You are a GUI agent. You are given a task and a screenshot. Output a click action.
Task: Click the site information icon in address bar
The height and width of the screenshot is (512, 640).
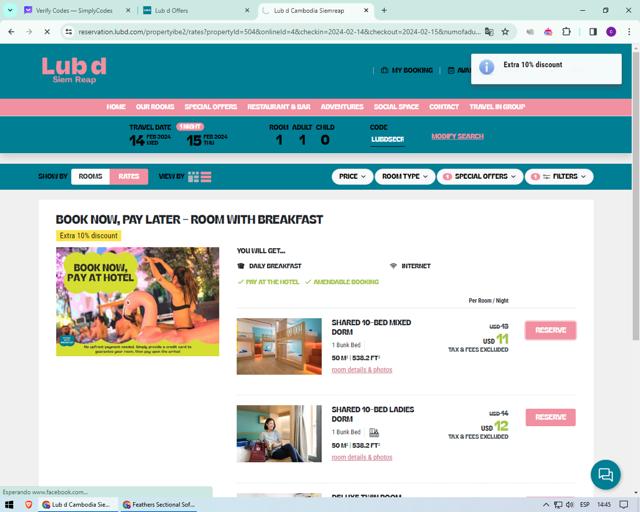click(69, 31)
